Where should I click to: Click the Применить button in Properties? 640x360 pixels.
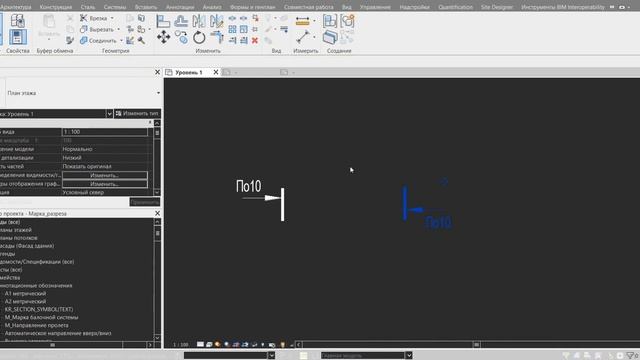(x=144, y=202)
